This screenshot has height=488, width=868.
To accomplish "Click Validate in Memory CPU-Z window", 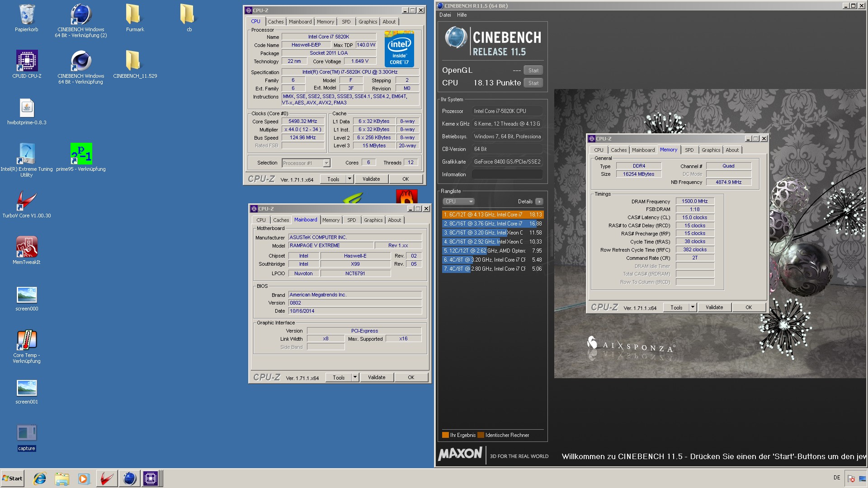I will point(714,307).
